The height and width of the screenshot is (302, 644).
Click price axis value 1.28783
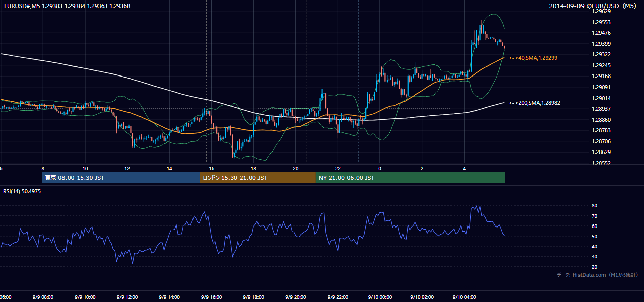pyautogui.click(x=601, y=130)
